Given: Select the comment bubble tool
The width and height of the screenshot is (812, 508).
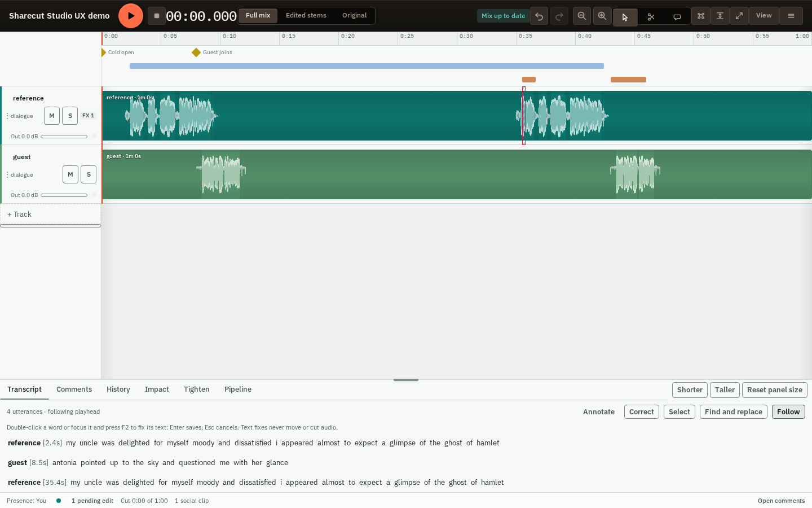Looking at the screenshot, I should coord(677,17).
